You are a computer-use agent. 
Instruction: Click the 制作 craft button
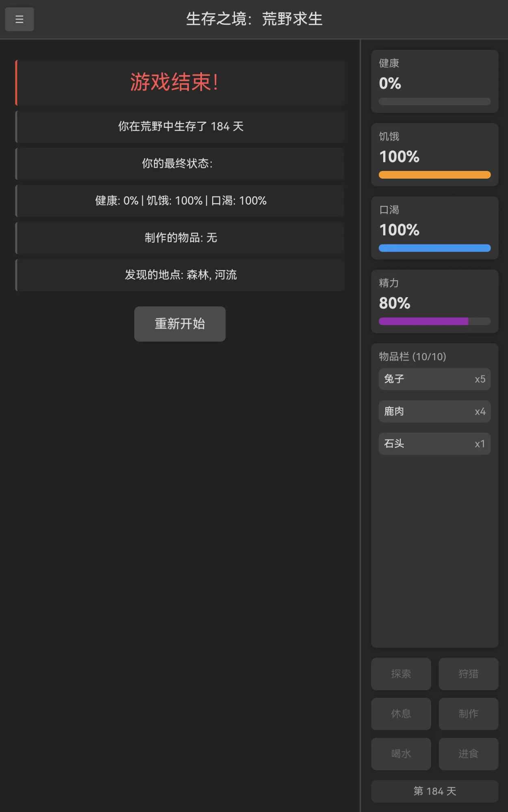click(x=468, y=714)
